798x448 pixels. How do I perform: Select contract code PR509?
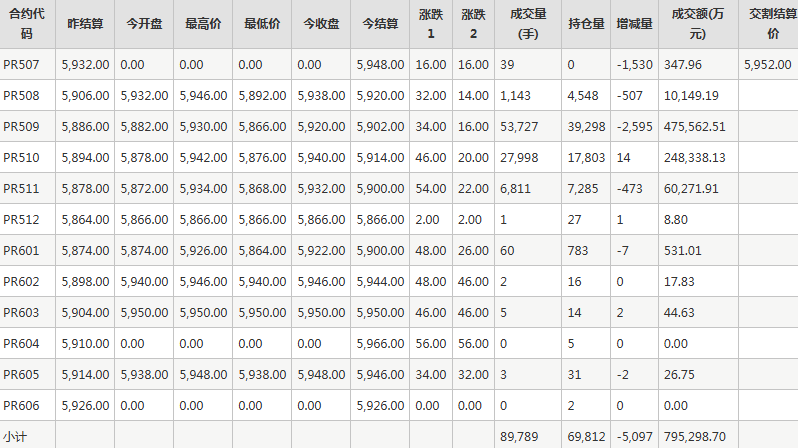coord(21,127)
